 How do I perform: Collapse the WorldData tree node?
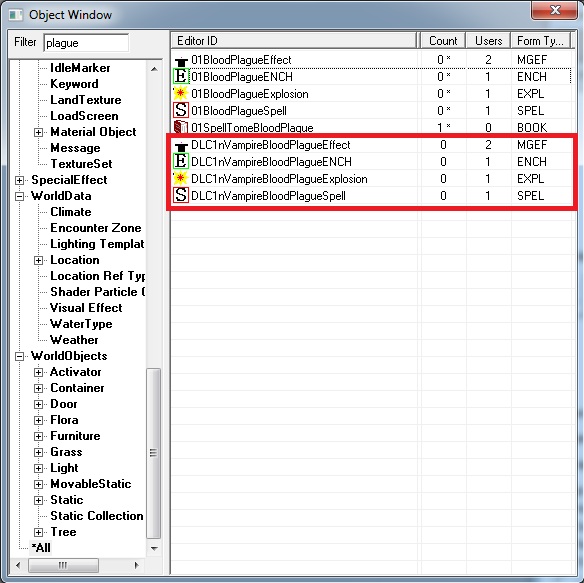19,196
